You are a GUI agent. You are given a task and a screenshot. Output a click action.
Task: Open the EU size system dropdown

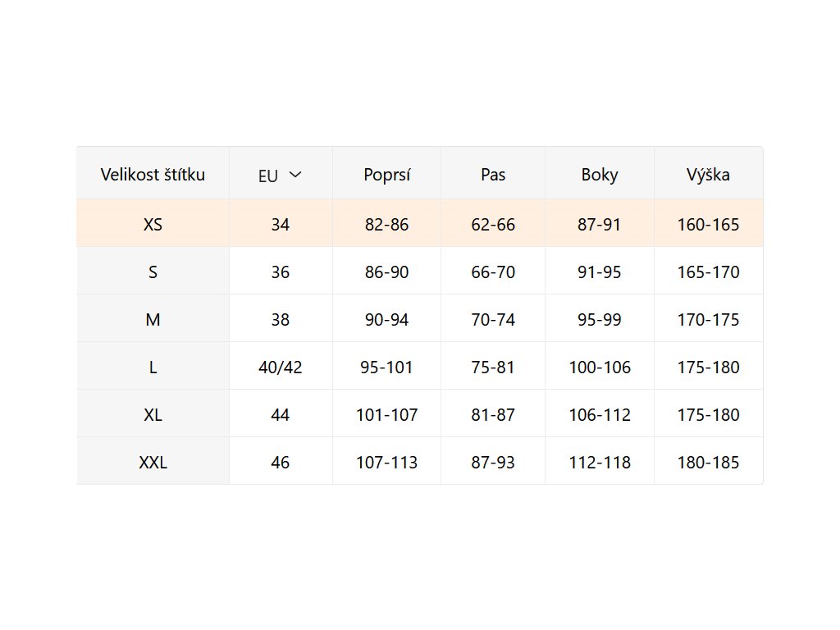(281, 175)
